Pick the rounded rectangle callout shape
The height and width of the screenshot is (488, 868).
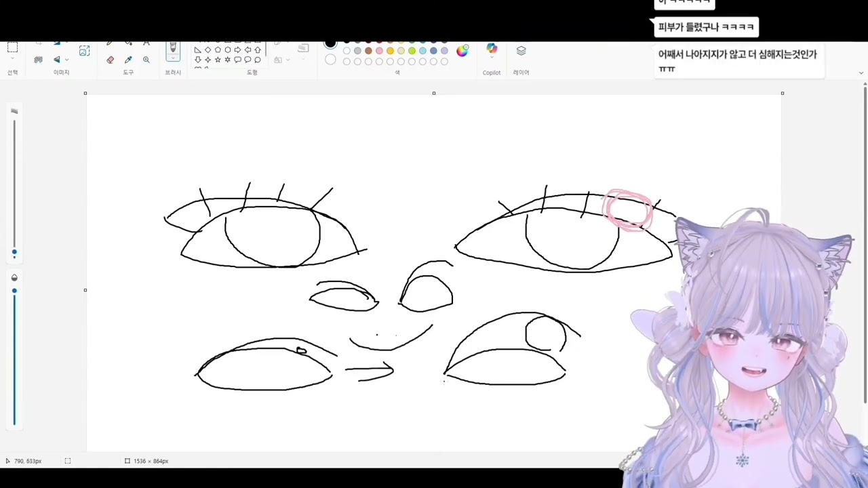point(237,60)
